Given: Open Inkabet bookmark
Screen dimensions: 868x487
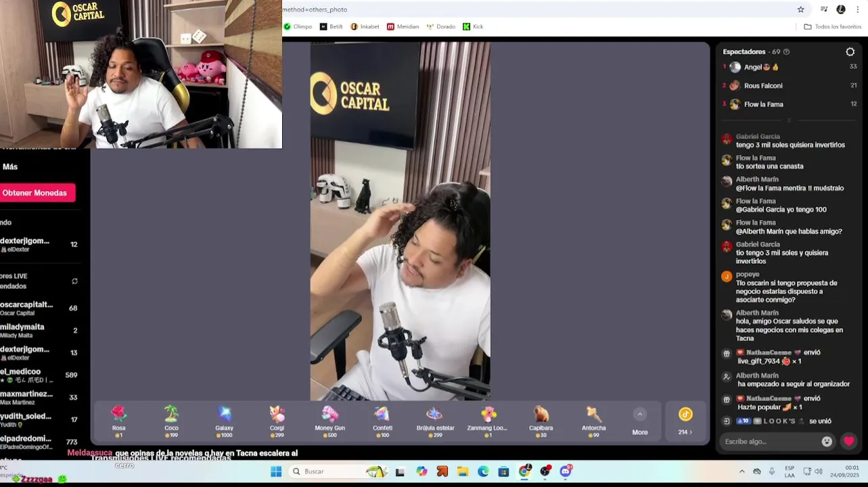Looking at the screenshot, I should (x=365, y=26).
